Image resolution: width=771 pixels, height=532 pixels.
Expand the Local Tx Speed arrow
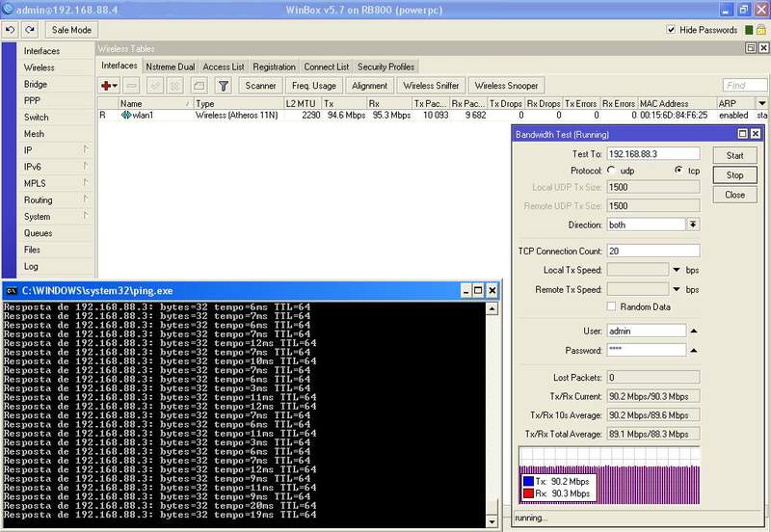pyautogui.click(x=677, y=270)
